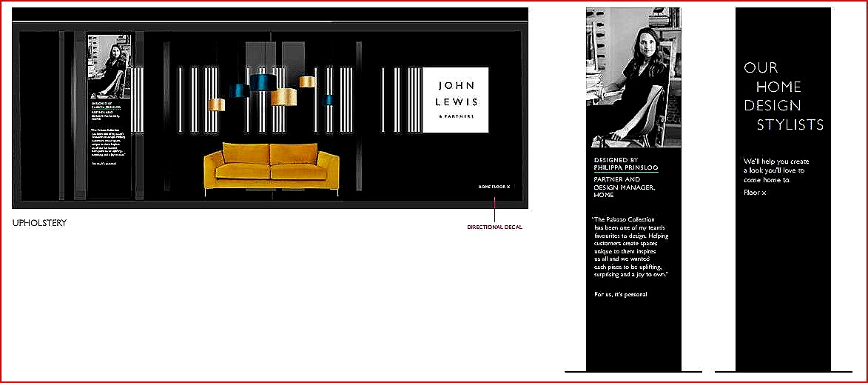Click the yellow sofa in the window display
Image resolution: width=868 pixels, height=383 pixels.
272,168
